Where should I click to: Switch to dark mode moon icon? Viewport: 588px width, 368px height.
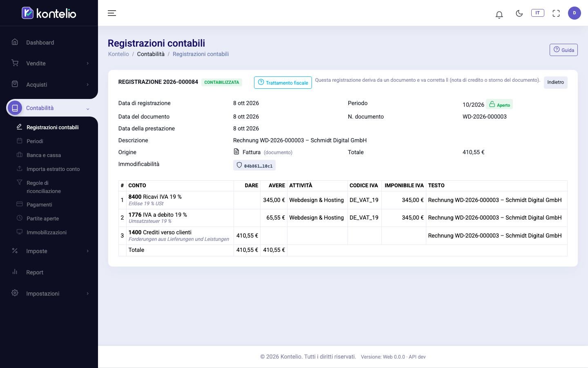519,13
